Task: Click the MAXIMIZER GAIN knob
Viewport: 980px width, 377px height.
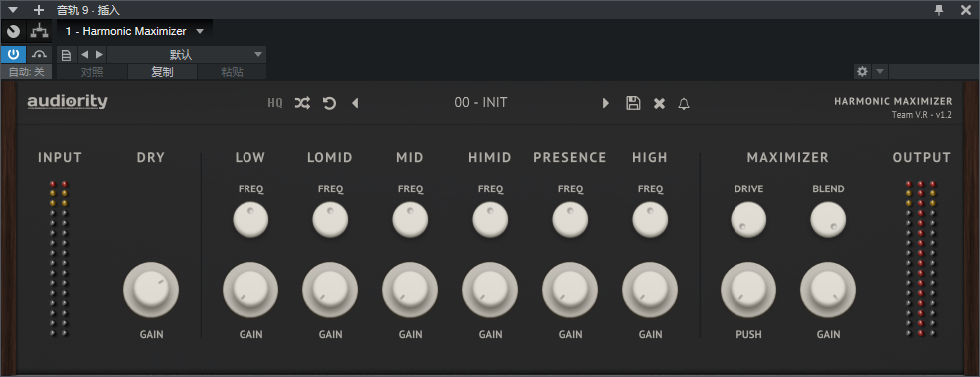Action: (x=828, y=290)
